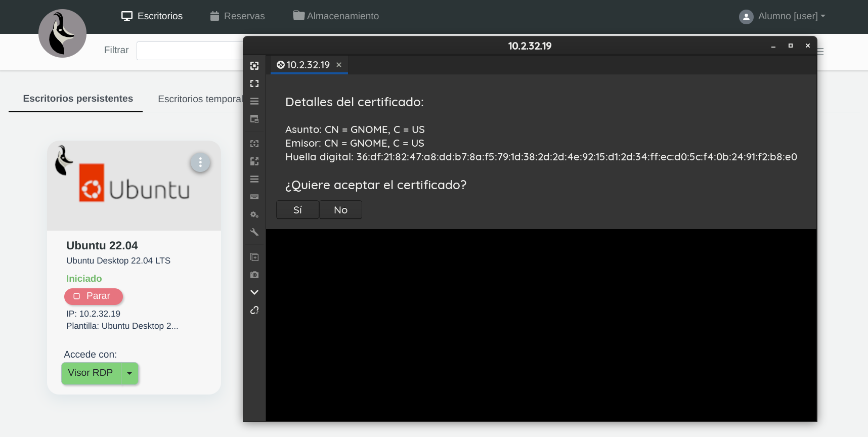Click the dynamic resolution update icon
This screenshot has height=437, width=868.
coord(254,144)
